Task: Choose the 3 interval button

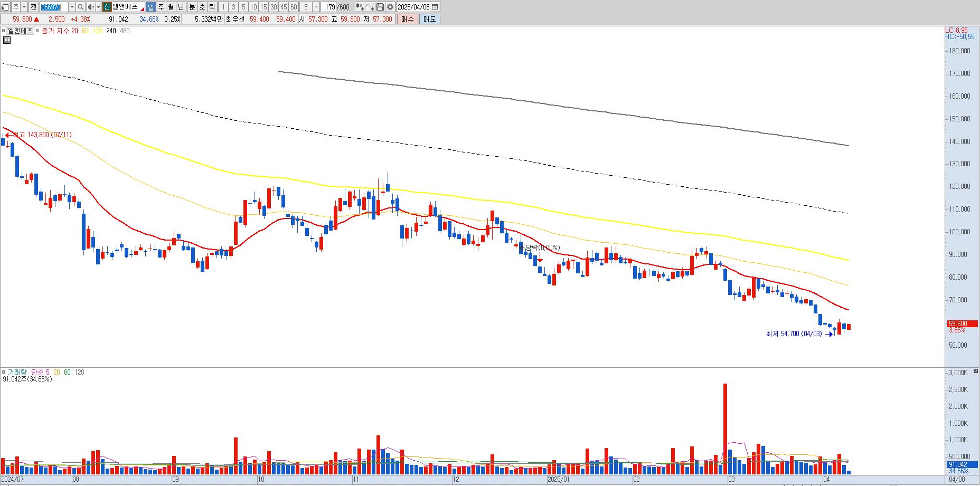Action: [233, 7]
